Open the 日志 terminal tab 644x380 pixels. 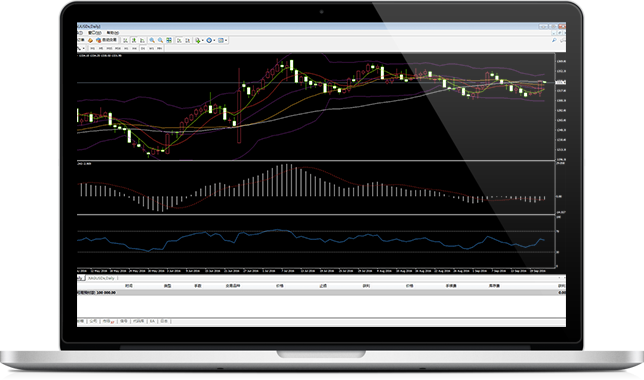(x=164, y=321)
